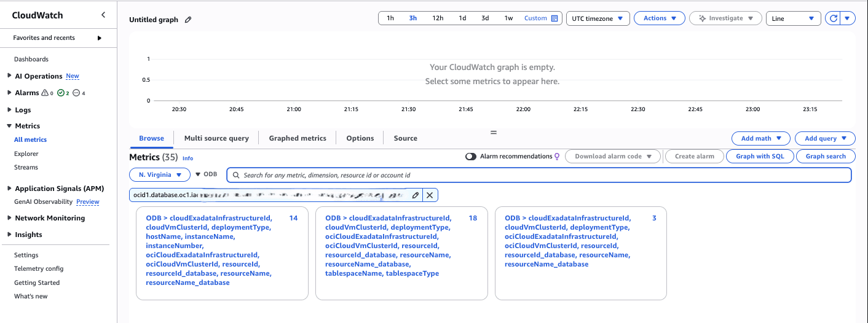
Task: Switch to Graphed metrics tab
Action: pos(298,138)
